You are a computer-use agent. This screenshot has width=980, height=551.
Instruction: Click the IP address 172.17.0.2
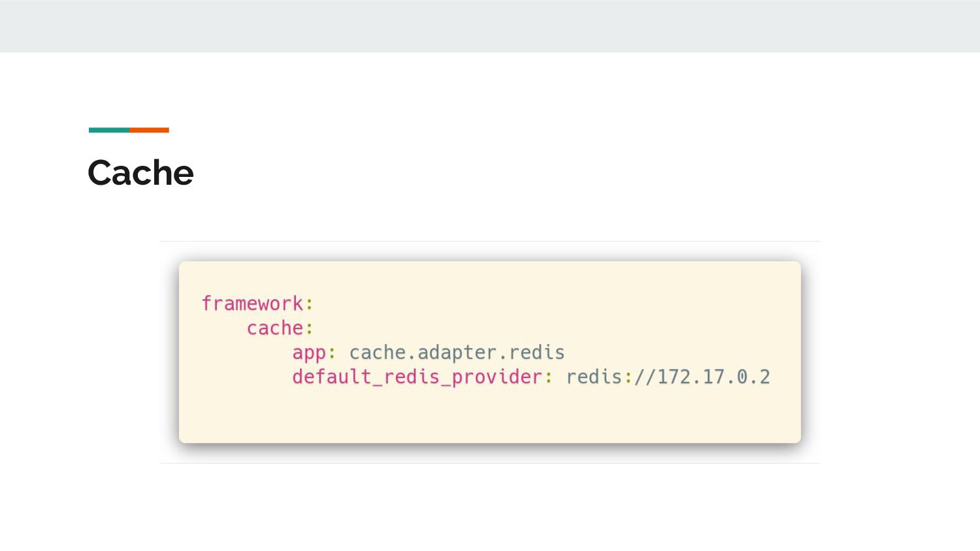(x=713, y=377)
